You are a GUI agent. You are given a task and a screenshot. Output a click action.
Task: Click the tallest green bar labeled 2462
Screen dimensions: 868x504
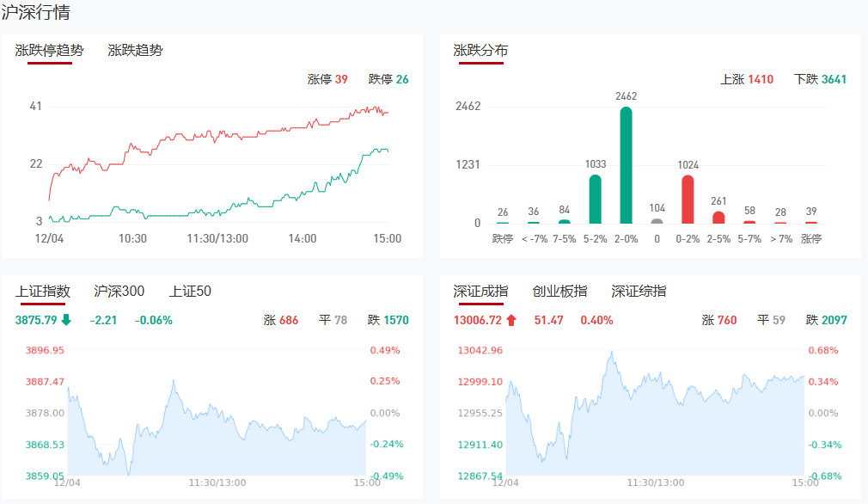click(626, 165)
